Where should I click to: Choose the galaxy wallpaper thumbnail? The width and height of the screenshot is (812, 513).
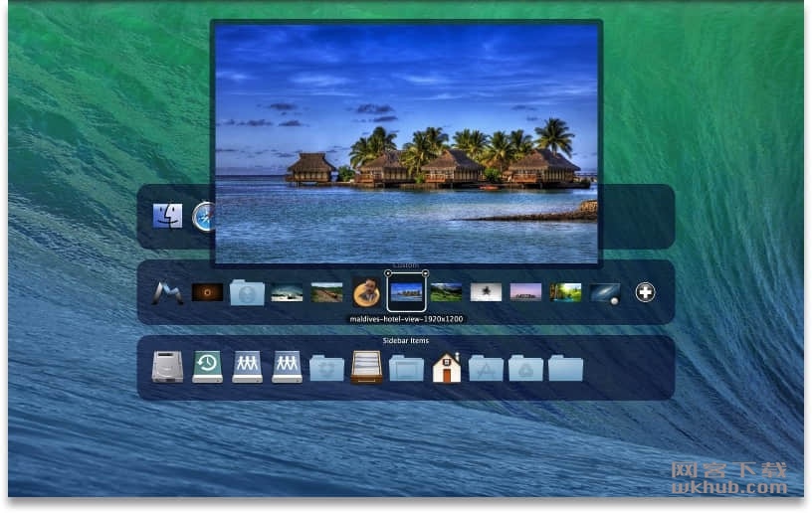click(x=605, y=292)
